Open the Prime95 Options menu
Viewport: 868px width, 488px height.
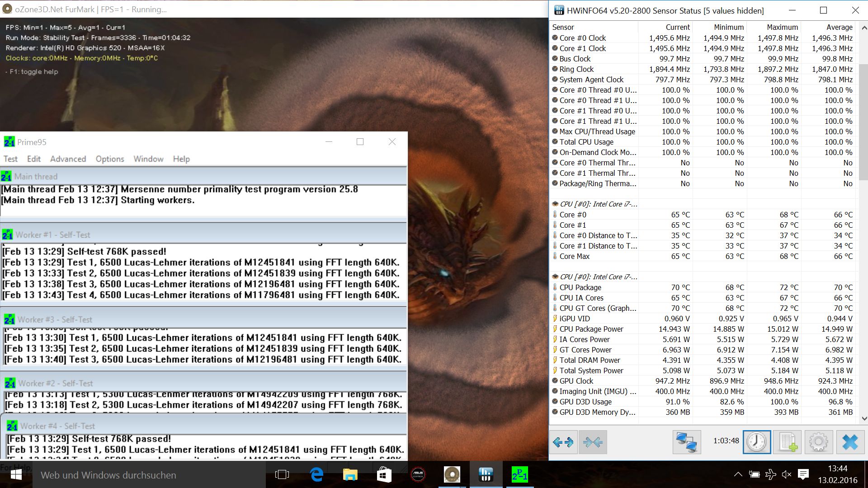click(x=110, y=159)
